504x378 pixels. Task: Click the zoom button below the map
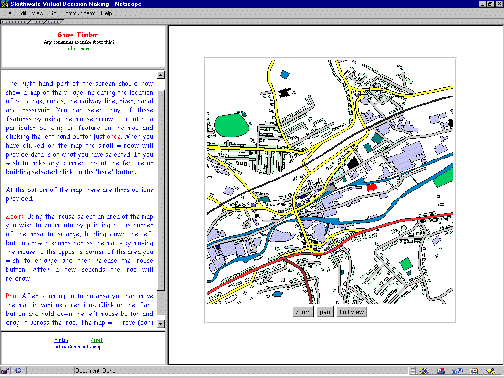[303, 312]
